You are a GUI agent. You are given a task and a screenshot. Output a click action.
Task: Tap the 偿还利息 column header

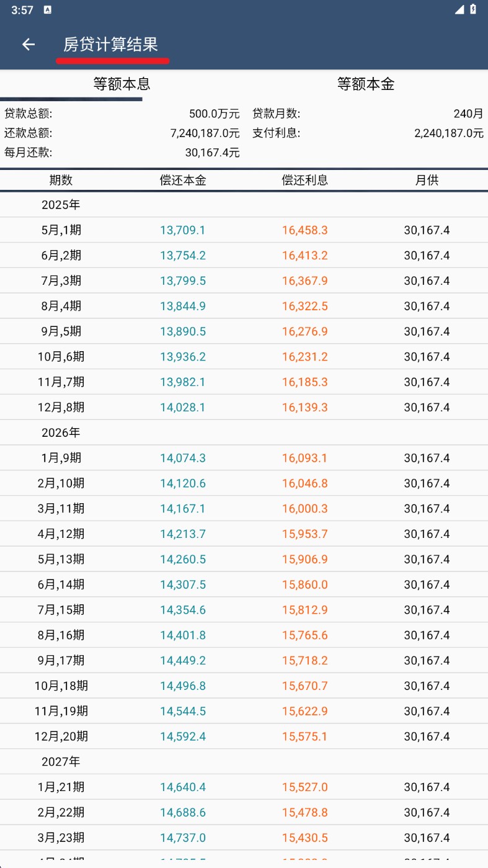pyautogui.click(x=304, y=180)
